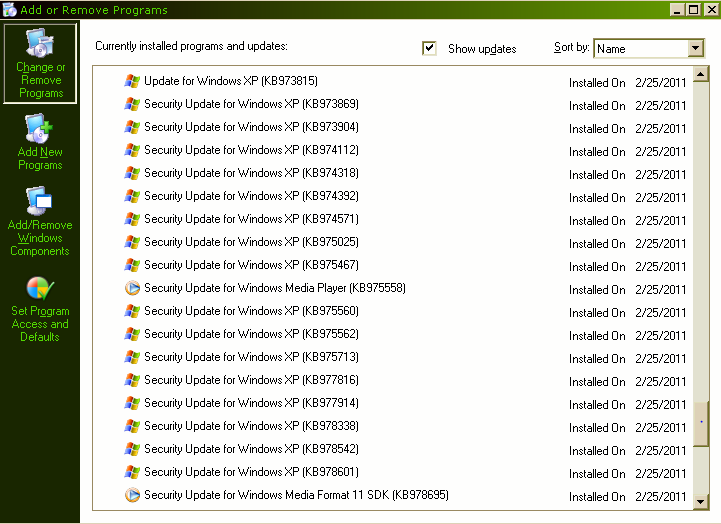Image resolution: width=721 pixels, height=524 pixels.
Task: Close the Add or Remove Programs window
Action: (711, 9)
